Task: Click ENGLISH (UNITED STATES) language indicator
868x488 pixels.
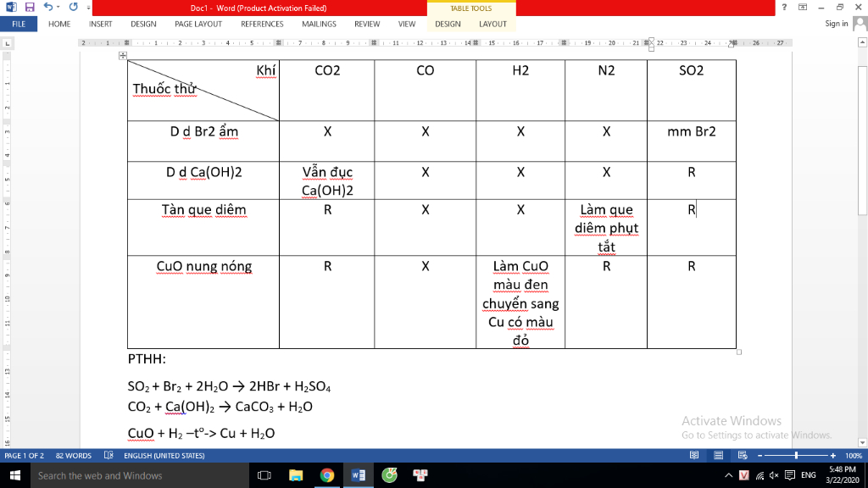Action: pyautogui.click(x=164, y=455)
